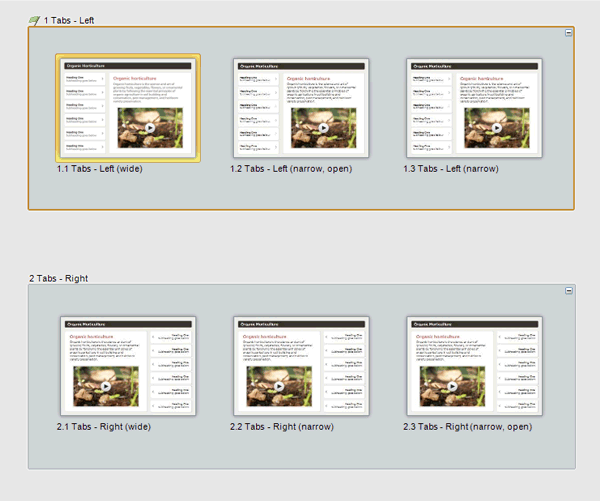Viewport: 600px width, 501px height.
Task: Click the '1.2 Tabs - Left (narrow, open)' caption
Action: pos(291,169)
